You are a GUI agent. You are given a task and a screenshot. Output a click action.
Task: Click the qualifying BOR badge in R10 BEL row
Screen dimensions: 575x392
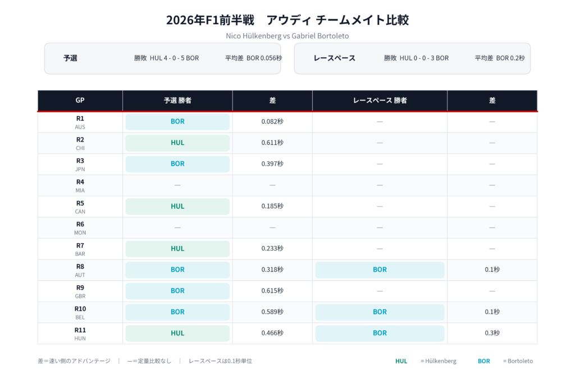(x=177, y=312)
